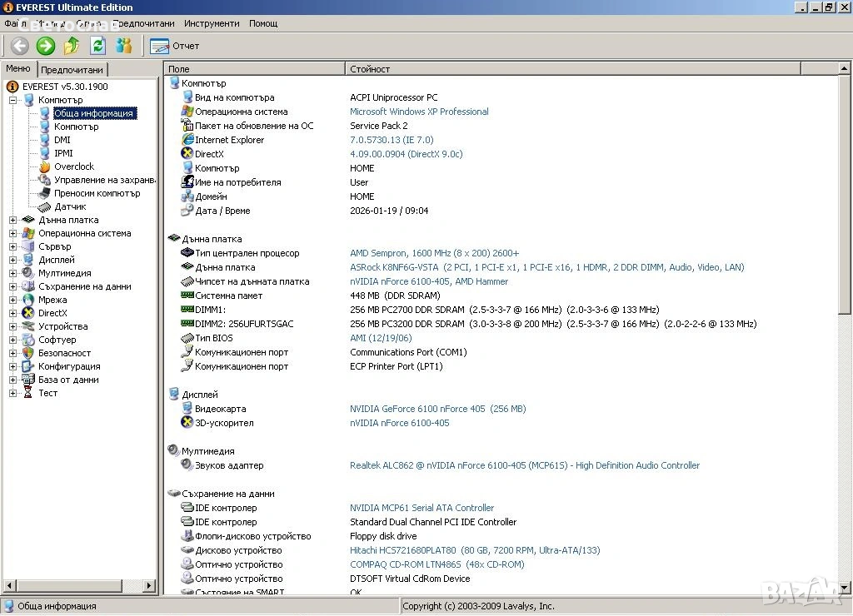Open the DMI node in the tree

pyautogui.click(x=62, y=140)
